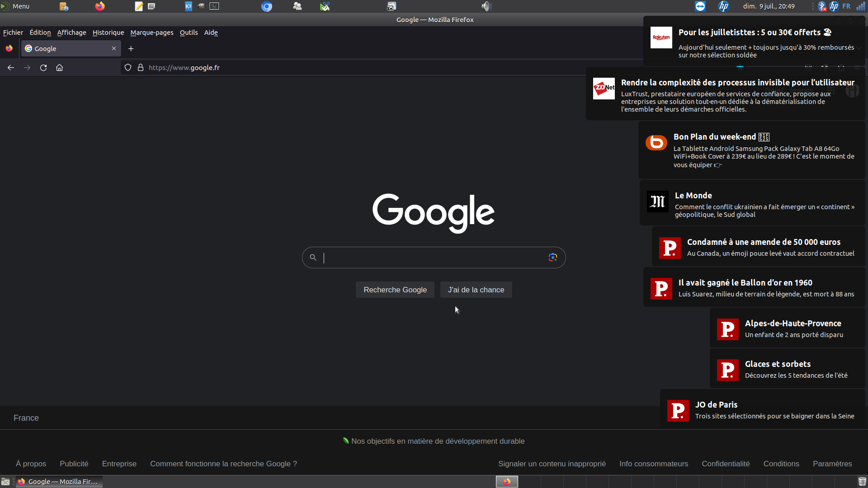Image resolution: width=868 pixels, height=488 pixels.
Task: Open Google Lens image search icon
Action: coord(552,258)
